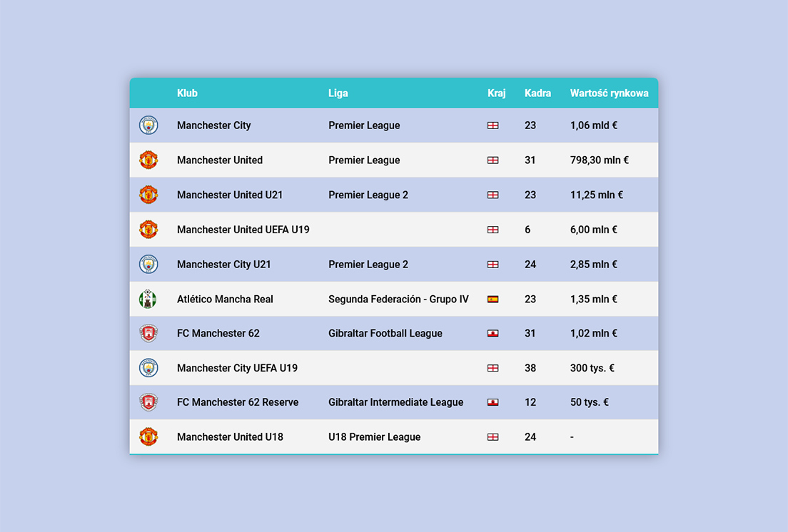Screen dimensions: 788x532
Task: Click the Manchester United crest in second row
Action: tap(148, 160)
